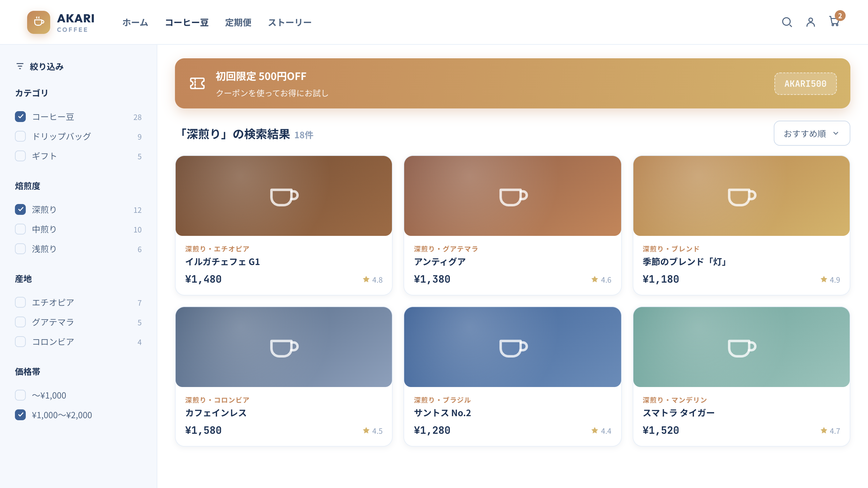Viewport: 868px width, 488px height.
Task: Click the 深煎り・マンデリン tag label
Action: [675, 400]
